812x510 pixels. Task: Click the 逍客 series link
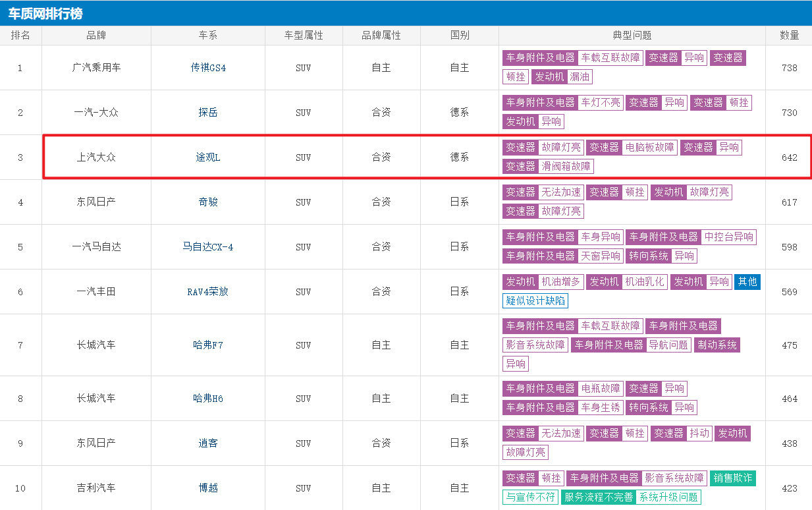208,443
